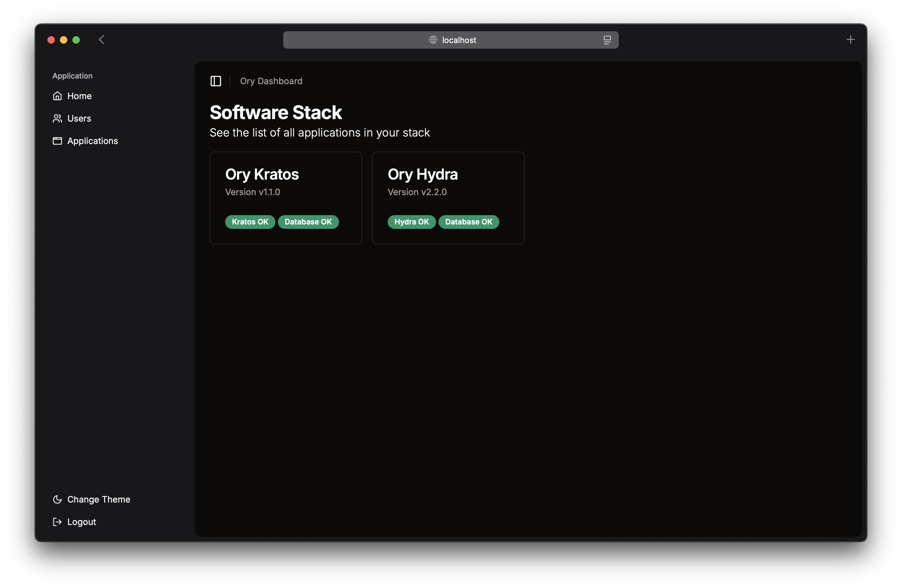The image size is (902, 588).
Task: Select the Ory Kratos card title
Action: tap(262, 174)
